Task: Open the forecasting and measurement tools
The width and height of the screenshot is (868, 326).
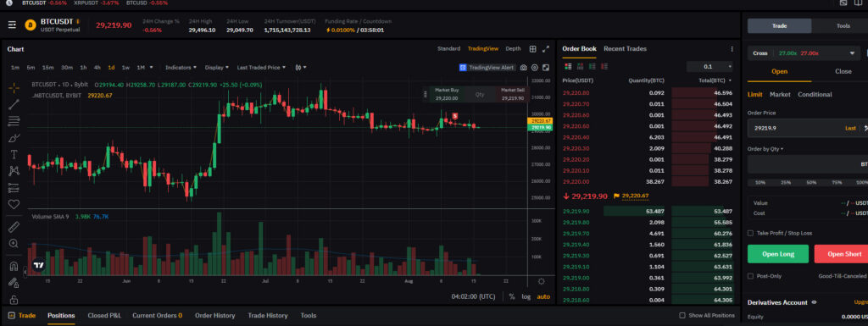Action: point(14,187)
